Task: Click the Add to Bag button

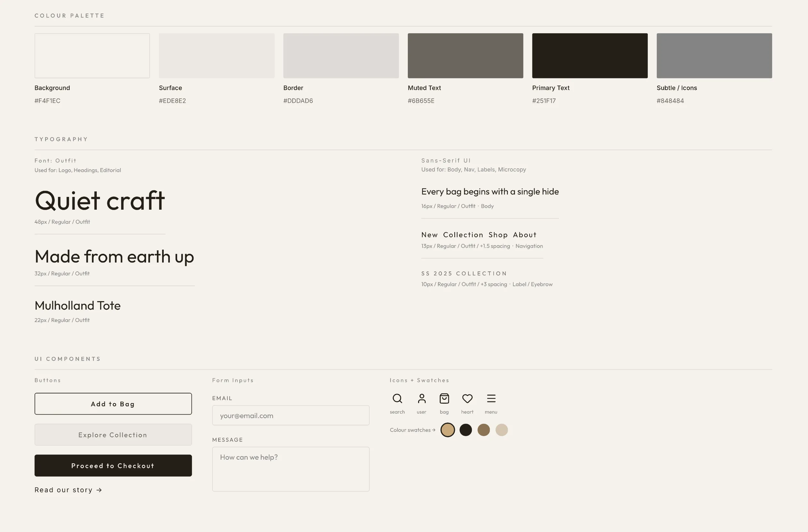Action: coord(113,404)
